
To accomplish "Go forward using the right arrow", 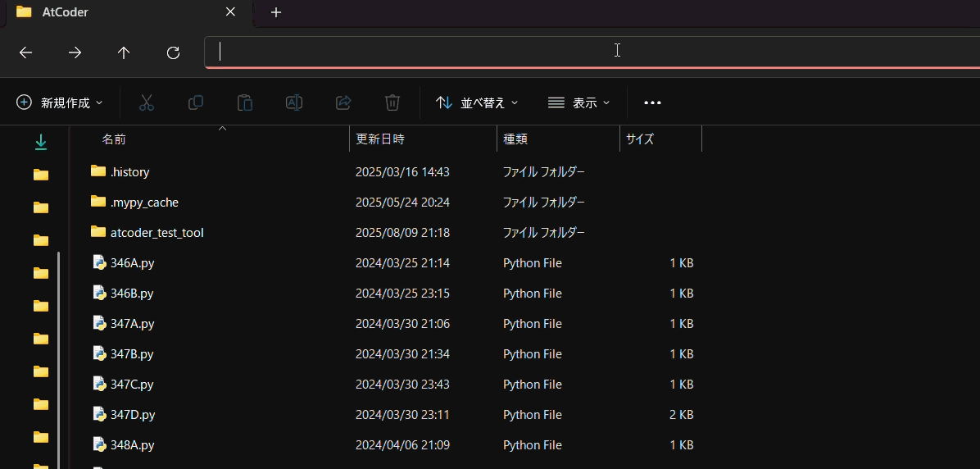I will point(75,53).
